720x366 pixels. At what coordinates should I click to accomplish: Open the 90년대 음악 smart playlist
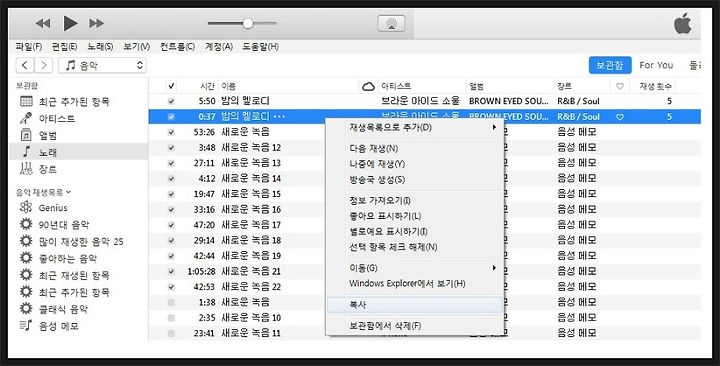[x=64, y=225]
